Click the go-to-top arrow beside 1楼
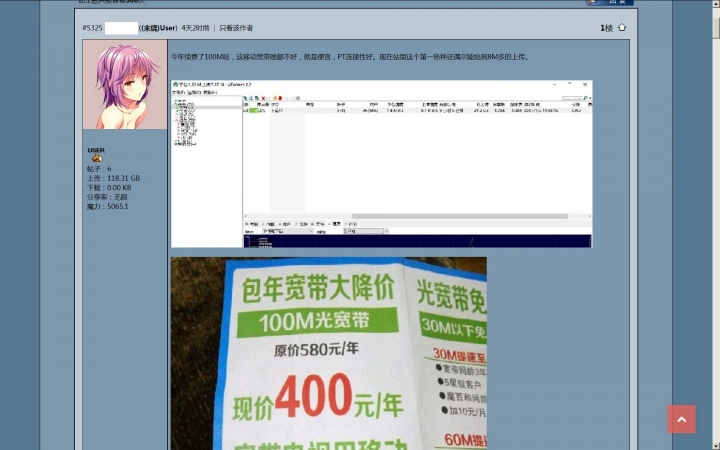This screenshot has width=720, height=450. click(622, 28)
